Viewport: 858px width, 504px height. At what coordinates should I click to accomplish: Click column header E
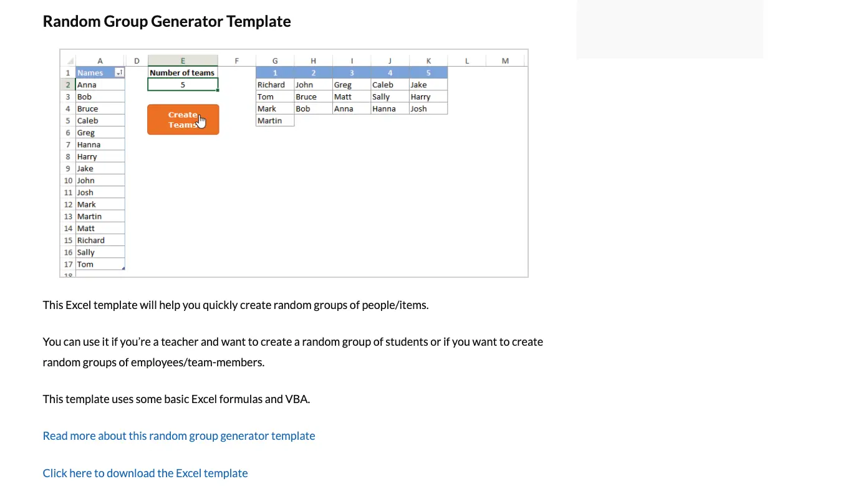[182, 60]
